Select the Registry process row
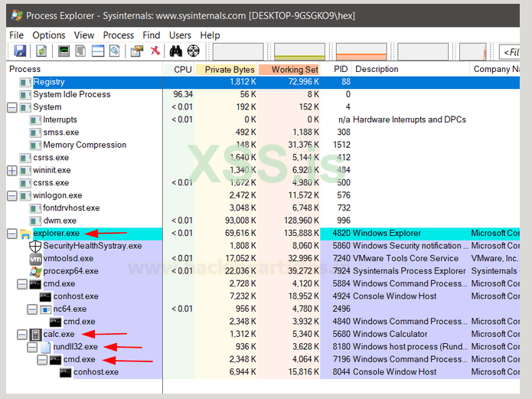The width and height of the screenshot is (532, 399). tap(49, 82)
